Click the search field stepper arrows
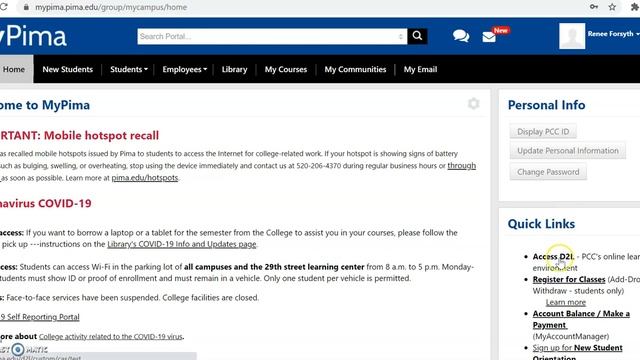640x360 pixels. point(401,37)
